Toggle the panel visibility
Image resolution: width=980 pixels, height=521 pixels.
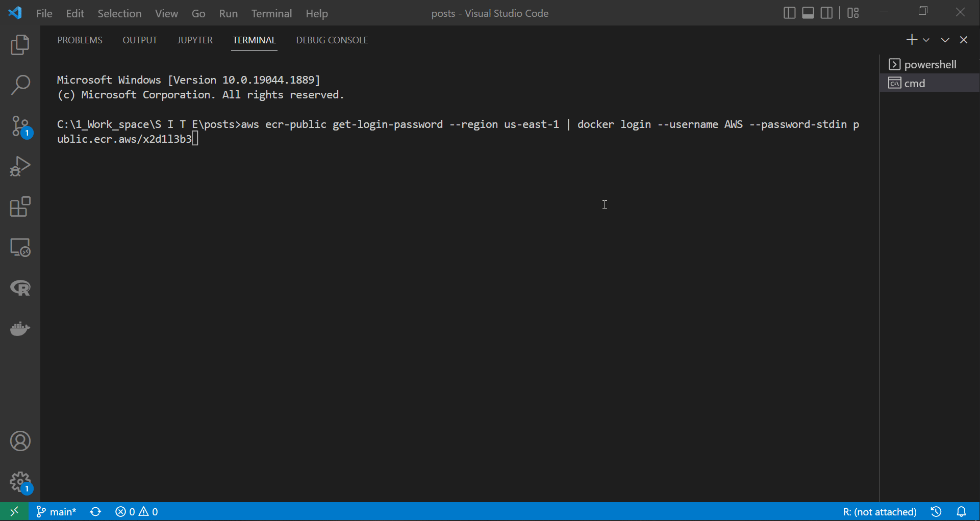tap(808, 13)
